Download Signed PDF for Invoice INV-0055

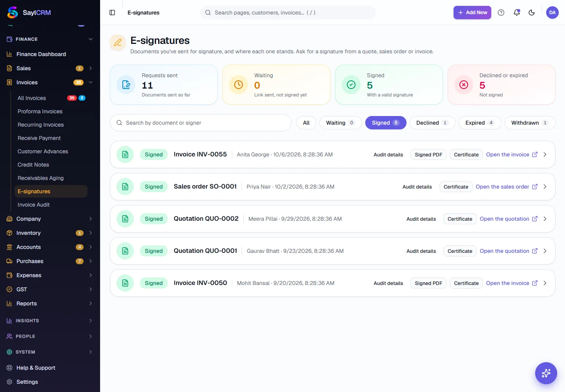click(428, 154)
